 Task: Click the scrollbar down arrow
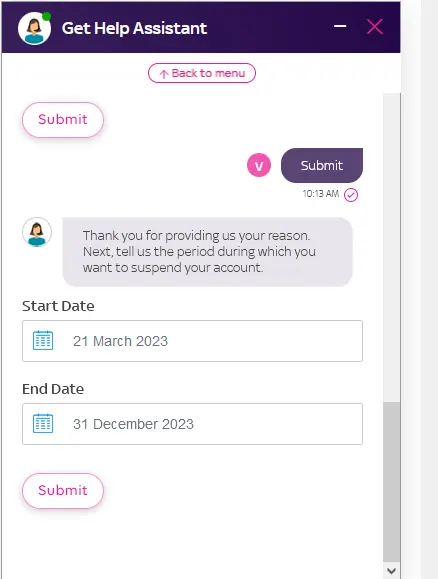tap(391, 571)
